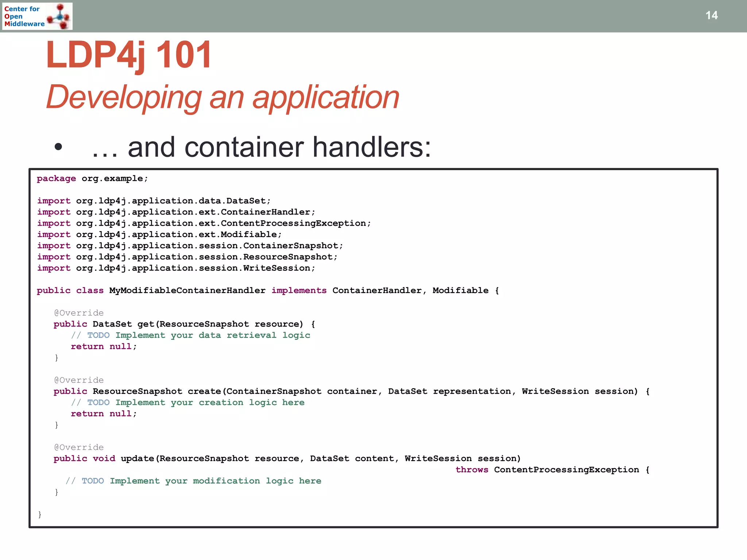This screenshot has height=560, width=747.
Task: Click the slide number 14
Action: (x=711, y=15)
